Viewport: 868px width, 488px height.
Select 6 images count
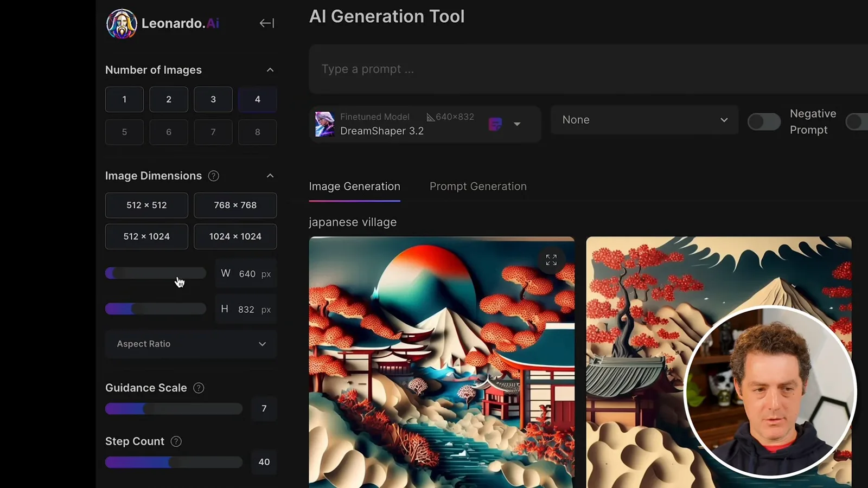point(169,132)
